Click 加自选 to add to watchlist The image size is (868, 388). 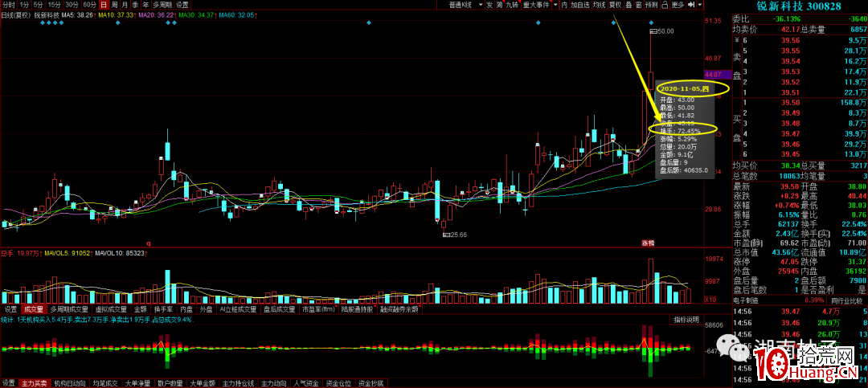pos(579,5)
